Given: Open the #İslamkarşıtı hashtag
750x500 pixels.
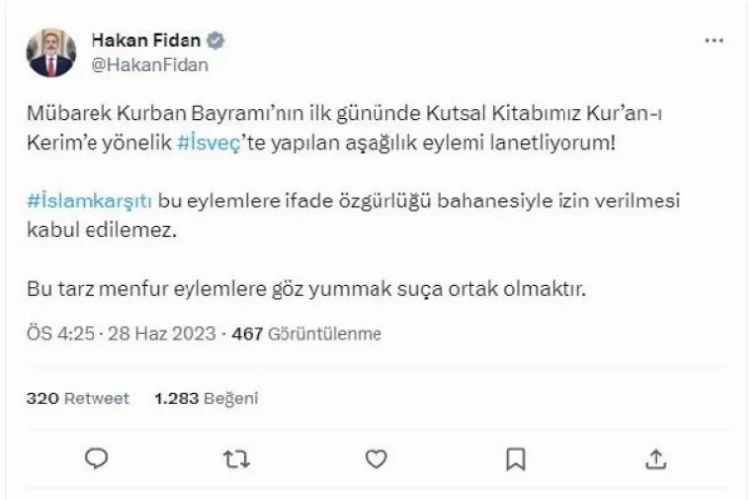Looking at the screenshot, I should (90, 200).
